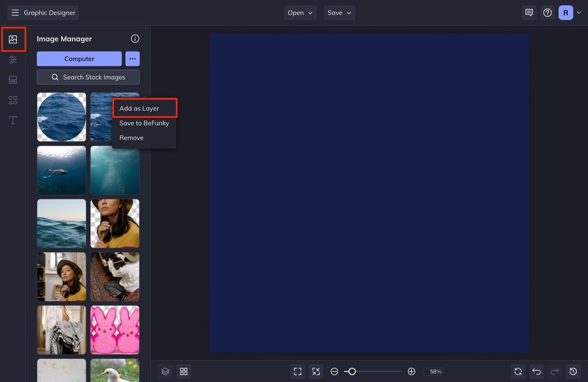
Task: Click the Search Stock Images field
Action: click(88, 77)
